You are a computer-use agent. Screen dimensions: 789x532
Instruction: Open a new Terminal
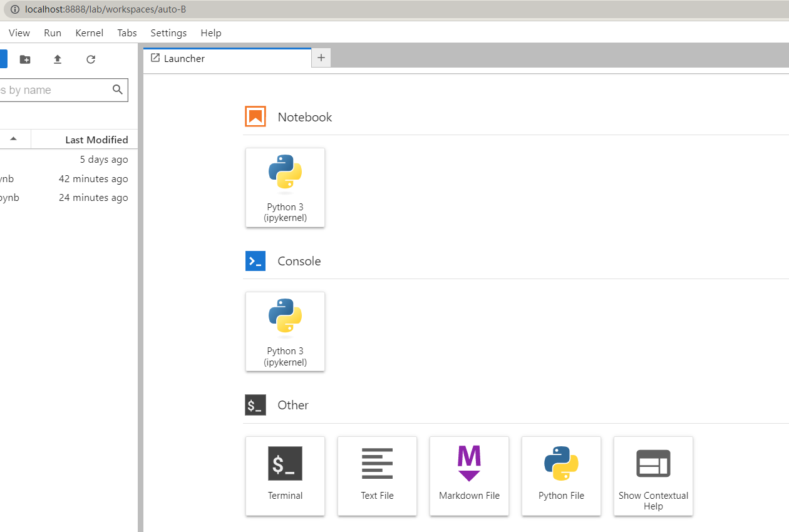285,476
